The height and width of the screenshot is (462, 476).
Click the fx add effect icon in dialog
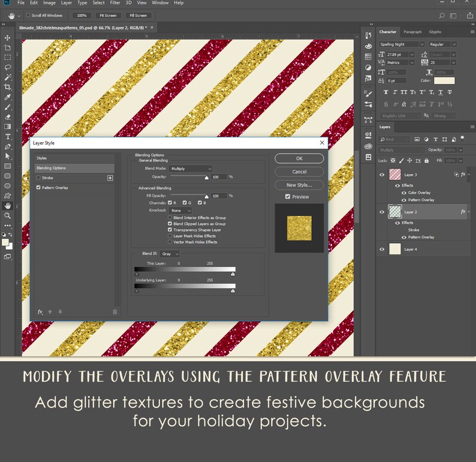[x=40, y=312]
